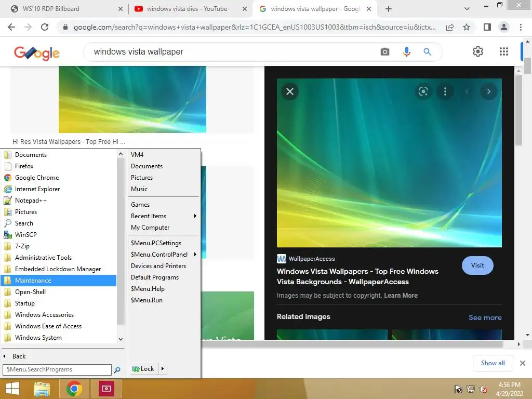
Task: Close the image preview panel with X
Action: [x=290, y=91]
